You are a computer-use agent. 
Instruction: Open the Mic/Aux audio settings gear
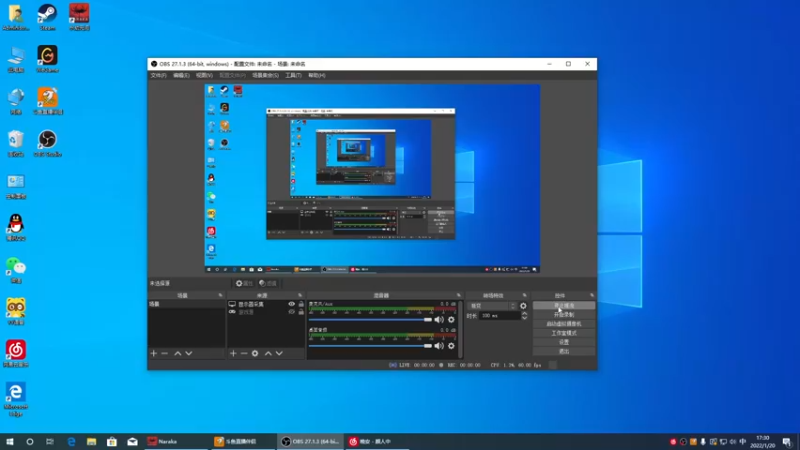(x=451, y=319)
